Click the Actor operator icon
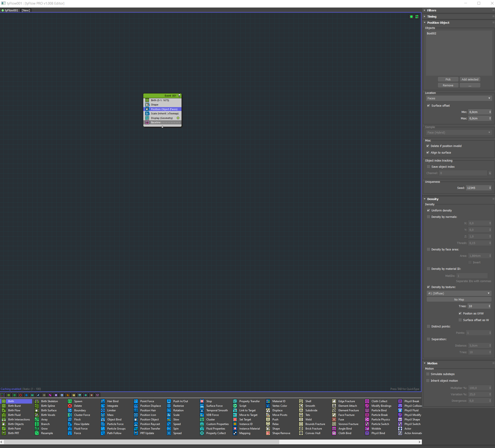The image size is (495, 448). click(400, 429)
